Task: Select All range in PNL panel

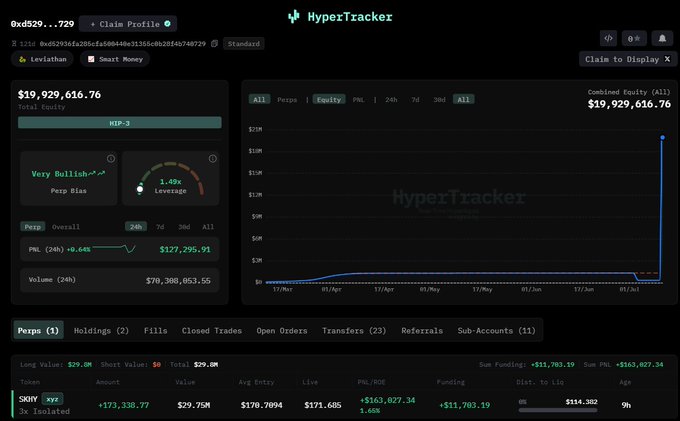Action: coord(208,227)
